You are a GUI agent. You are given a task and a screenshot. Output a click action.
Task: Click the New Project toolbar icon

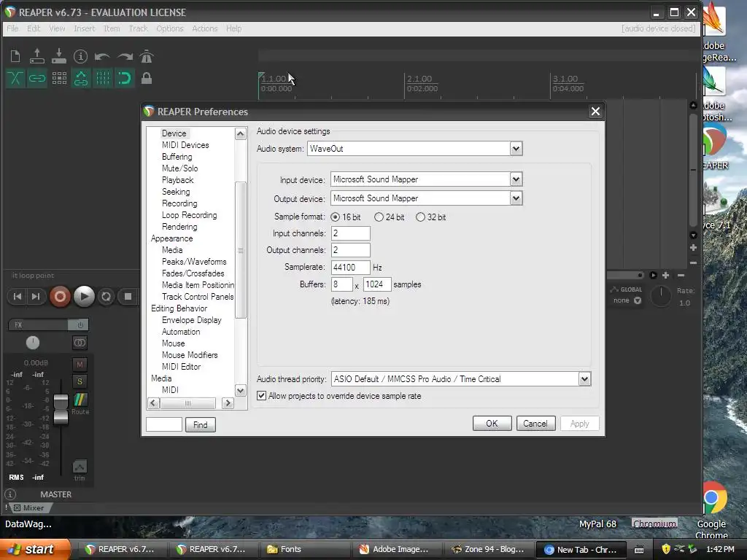[x=15, y=57]
